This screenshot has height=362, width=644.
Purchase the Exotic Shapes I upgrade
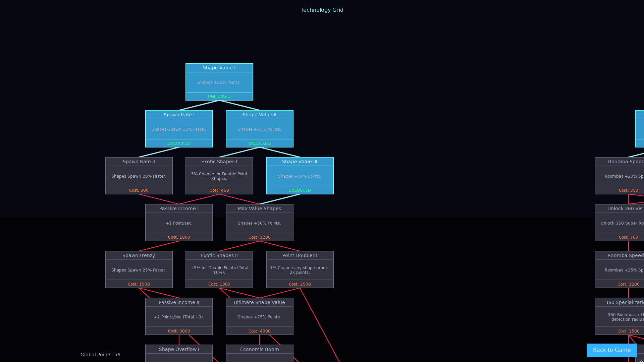tap(219, 176)
